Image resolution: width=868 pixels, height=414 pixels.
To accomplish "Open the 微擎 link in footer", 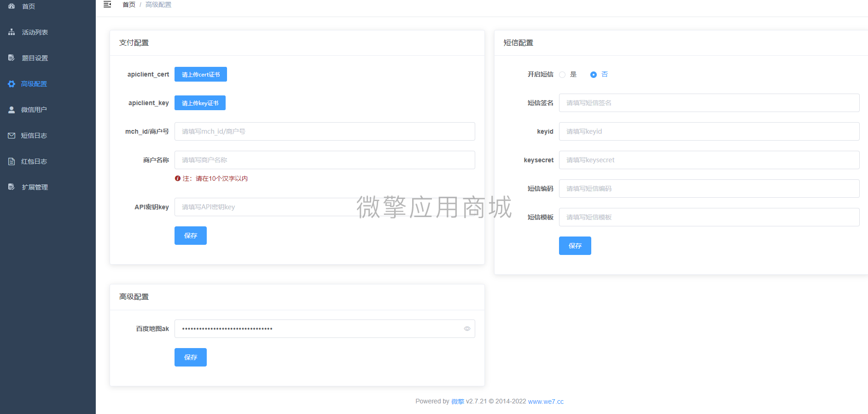I will tap(458, 402).
